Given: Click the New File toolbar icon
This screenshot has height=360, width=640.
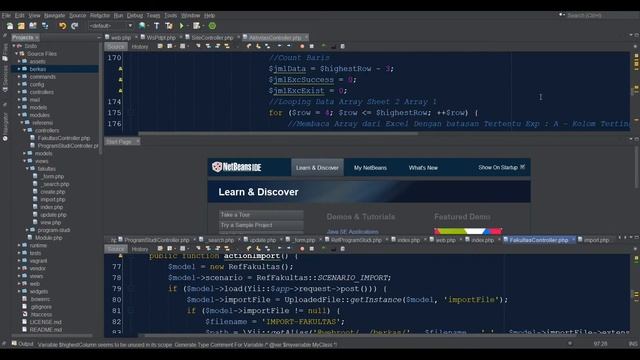Looking at the screenshot, I should (10, 26).
